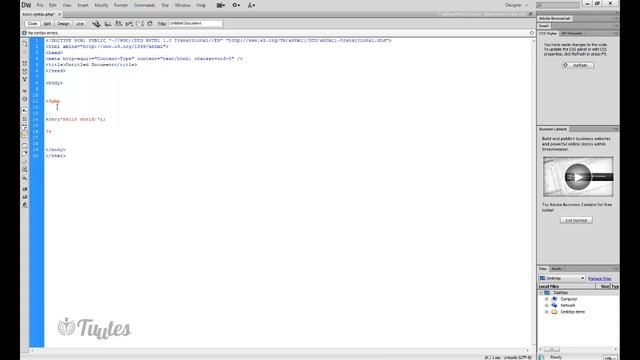Viewport: 640px width, 360px height.
Task: Open the Insert menu
Action: (83, 5)
